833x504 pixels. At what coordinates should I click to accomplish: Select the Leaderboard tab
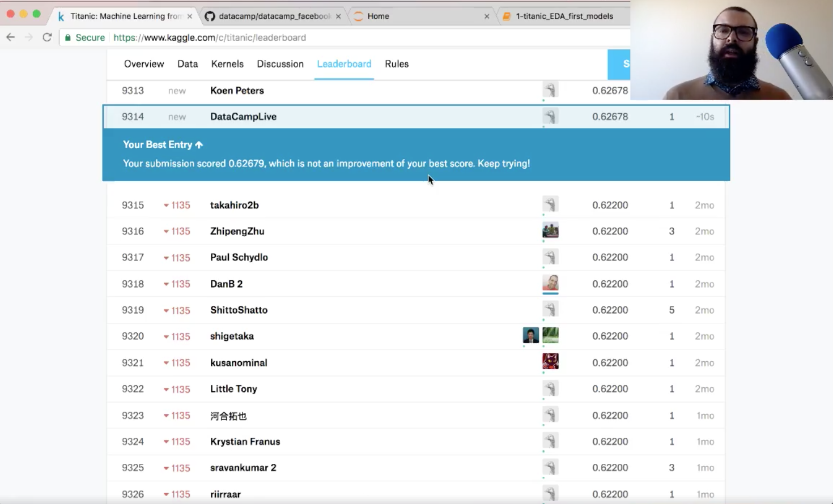344,64
